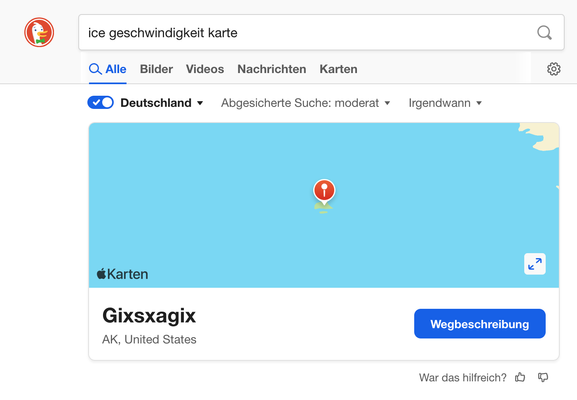Screen dimensions: 577x400
Task: Click the DuckDuckGo duck logo
Action: click(x=39, y=32)
